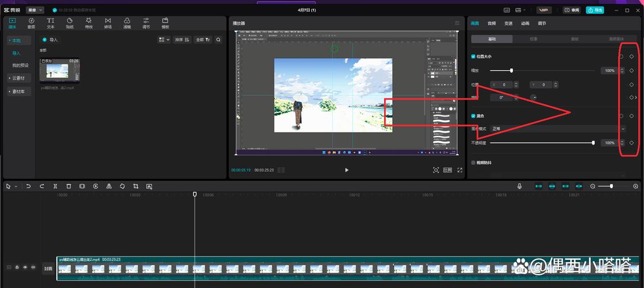Select the 贴纸 (Stickers) icon
Viewport: 644px width, 288px height.
[x=70, y=23]
